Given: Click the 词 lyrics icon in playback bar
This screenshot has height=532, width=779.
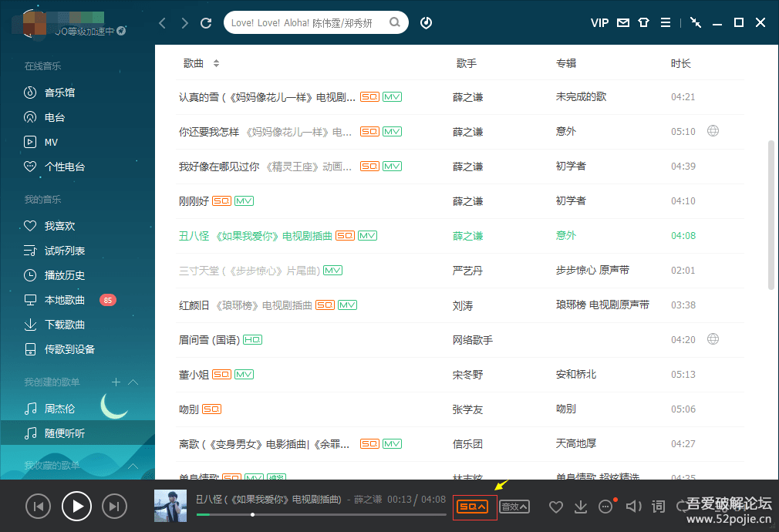Looking at the screenshot, I should [658, 506].
